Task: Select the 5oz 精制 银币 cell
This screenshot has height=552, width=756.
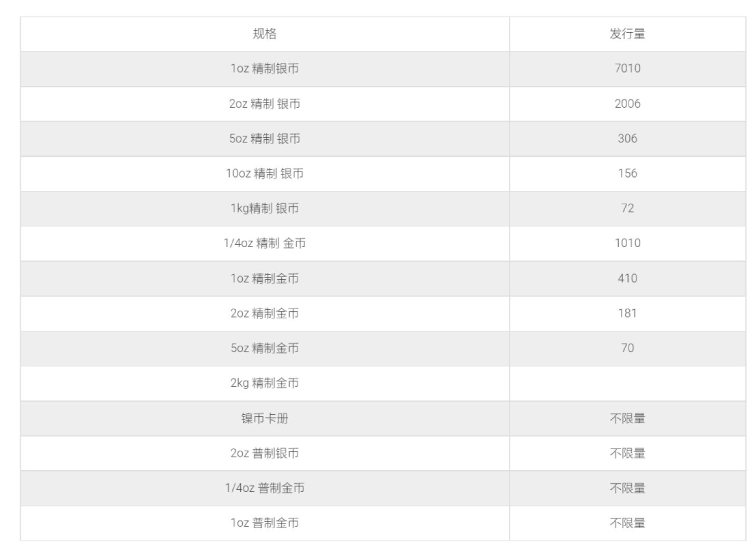Action: 264,138
